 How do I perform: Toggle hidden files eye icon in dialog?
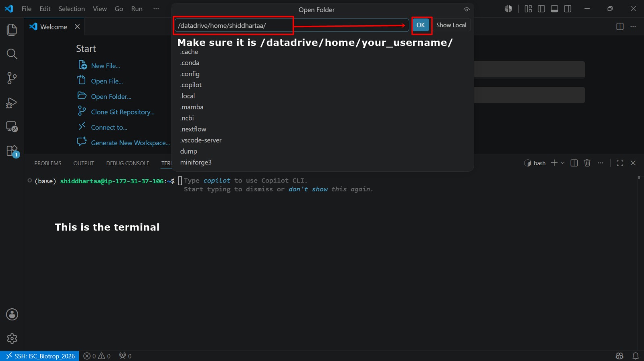[466, 10]
